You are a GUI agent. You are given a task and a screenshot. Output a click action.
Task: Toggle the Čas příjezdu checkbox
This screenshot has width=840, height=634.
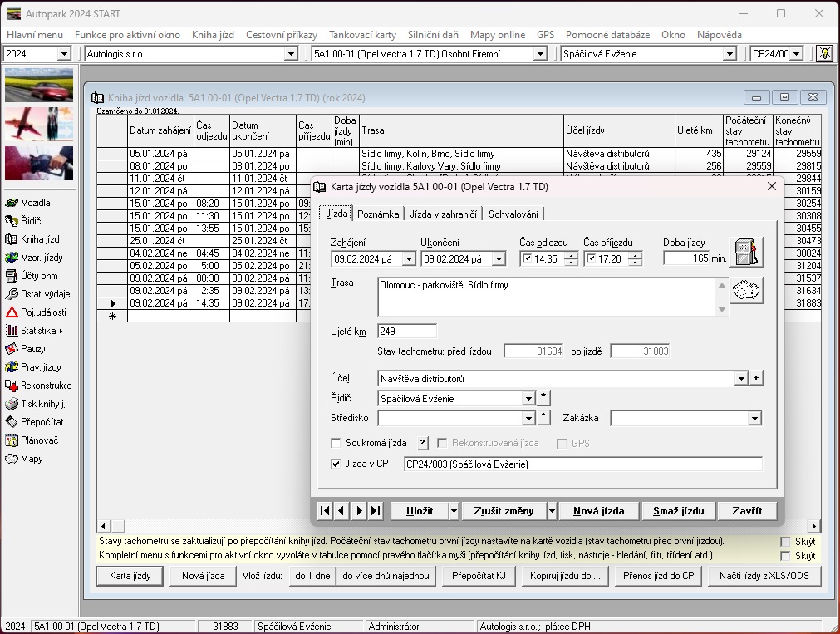[591, 259]
